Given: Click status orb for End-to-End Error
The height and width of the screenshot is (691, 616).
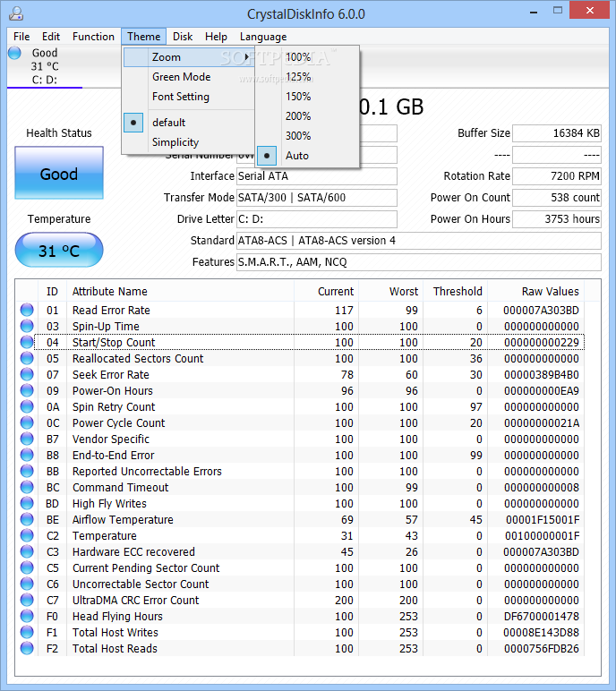Looking at the screenshot, I should coord(27,455).
